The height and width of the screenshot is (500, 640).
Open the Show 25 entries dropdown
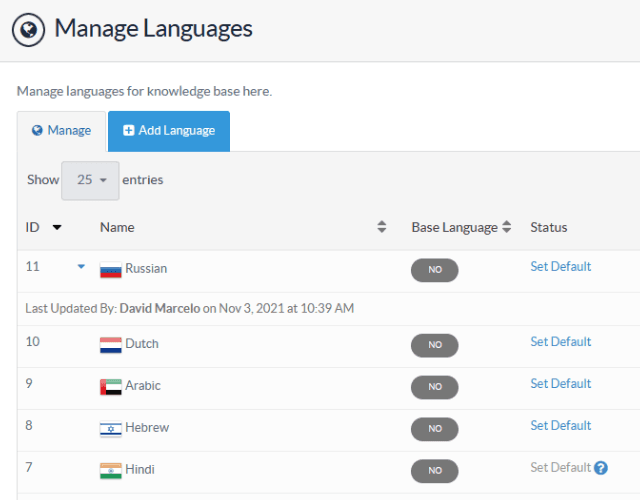(90, 180)
